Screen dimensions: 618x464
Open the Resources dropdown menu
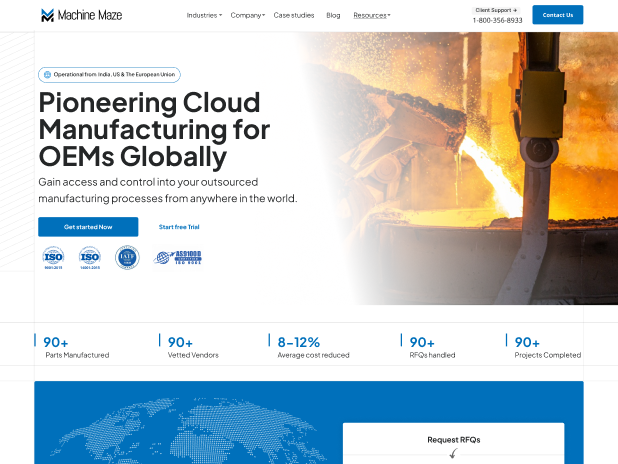click(371, 15)
